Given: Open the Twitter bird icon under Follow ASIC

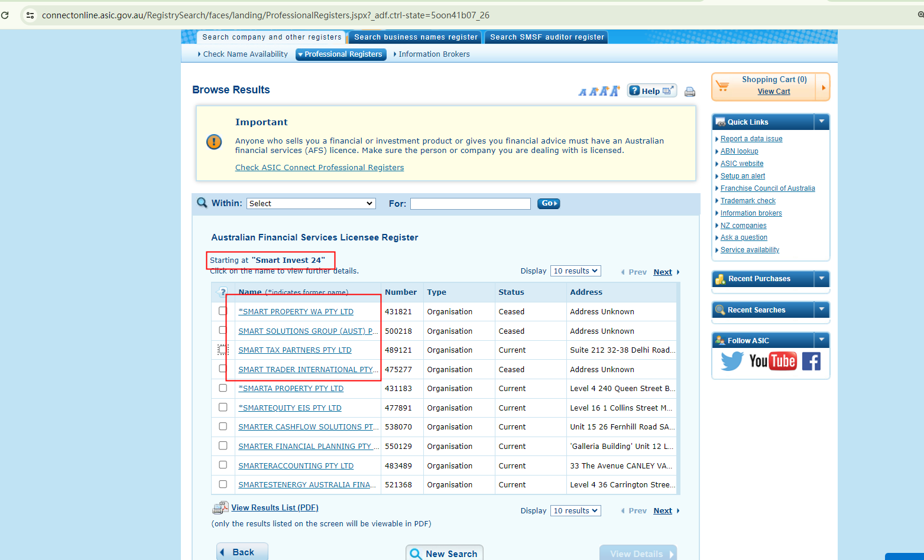Looking at the screenshot, I should pyautogui.click(x=732, y=361).
